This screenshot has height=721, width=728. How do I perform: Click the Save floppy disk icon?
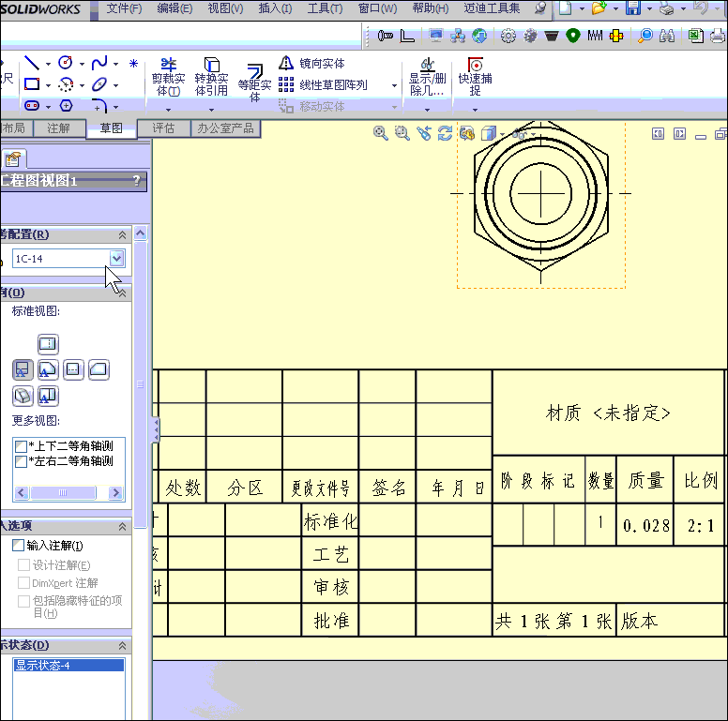[633, 8]
